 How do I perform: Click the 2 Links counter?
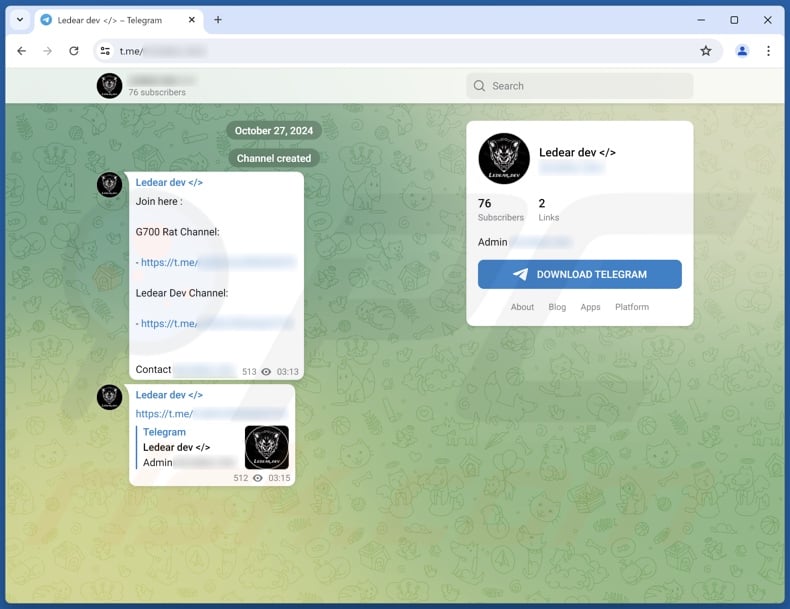coord(549,210)
